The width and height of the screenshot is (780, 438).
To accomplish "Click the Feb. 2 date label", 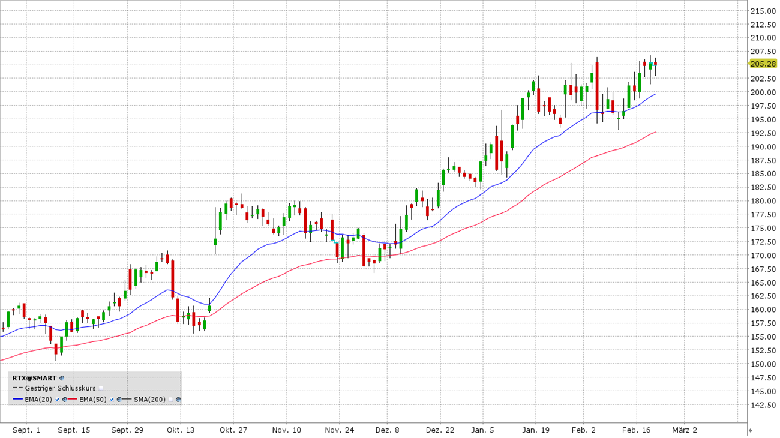I will (x=584, y=430).
